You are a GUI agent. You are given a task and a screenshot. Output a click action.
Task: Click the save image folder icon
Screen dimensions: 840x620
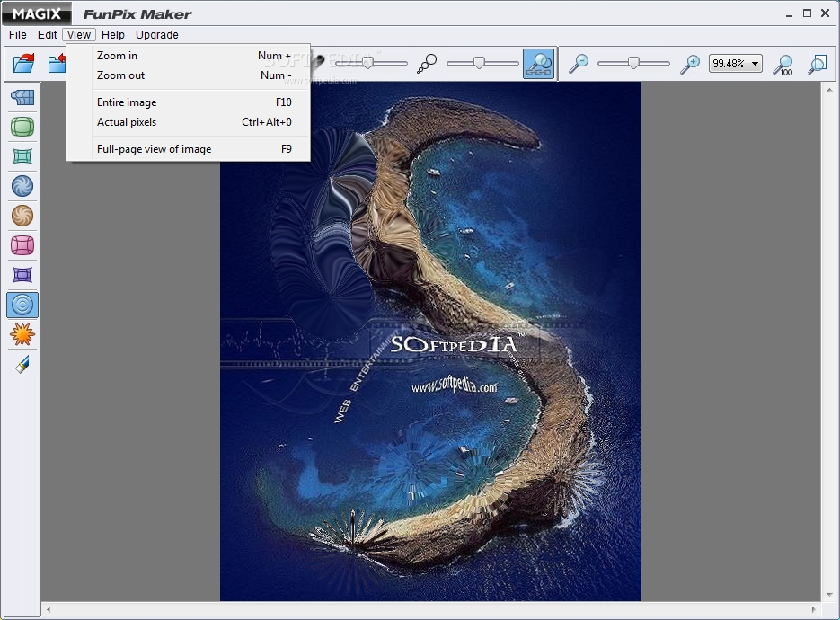tap(57, 63)
